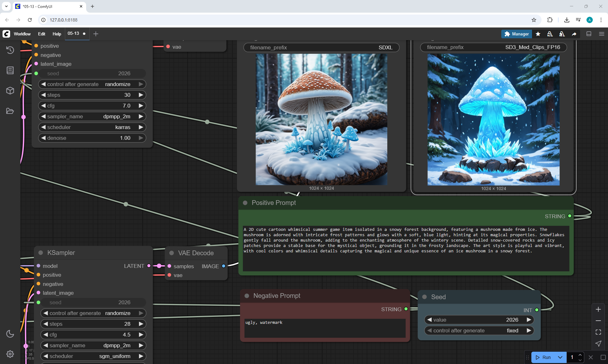Collapse the Positive Prompt node dot

click(x=245, y=203)
